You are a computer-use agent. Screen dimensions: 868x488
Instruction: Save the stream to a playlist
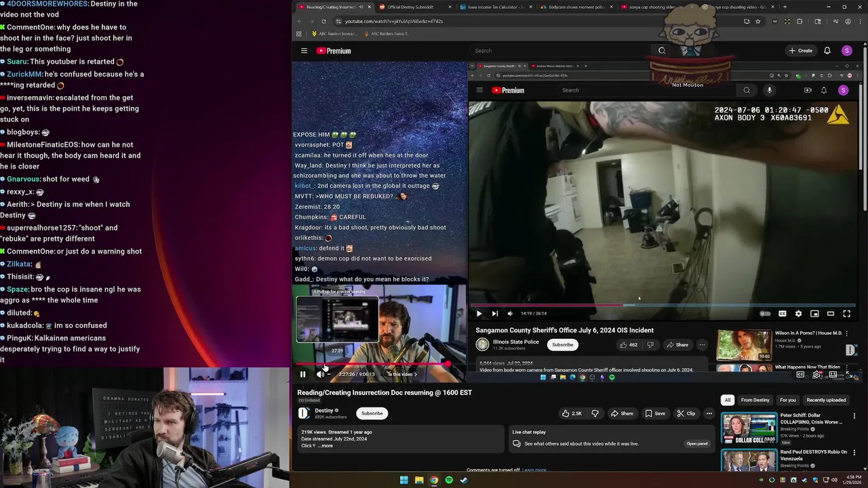coord(655,413)
